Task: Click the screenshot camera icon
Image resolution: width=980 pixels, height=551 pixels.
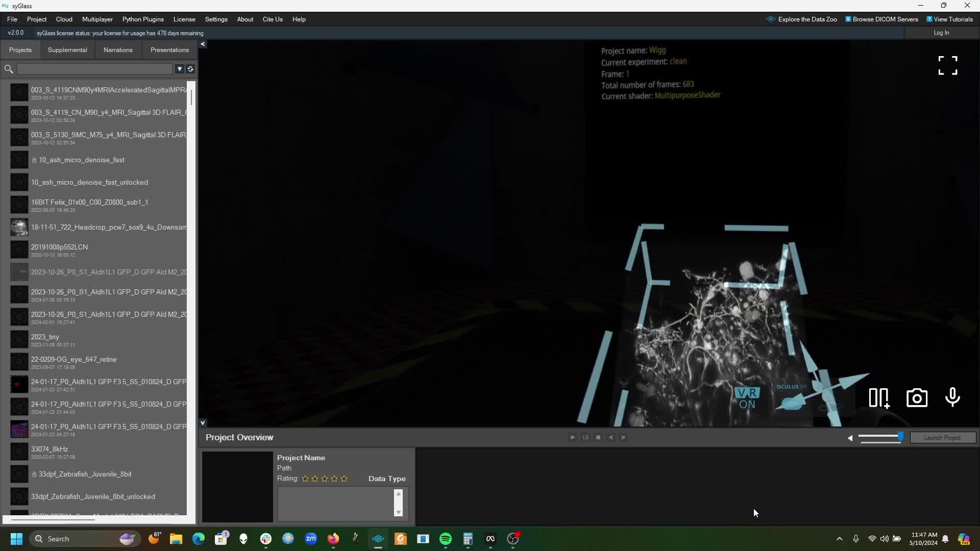Action: [x=917, y=398]
